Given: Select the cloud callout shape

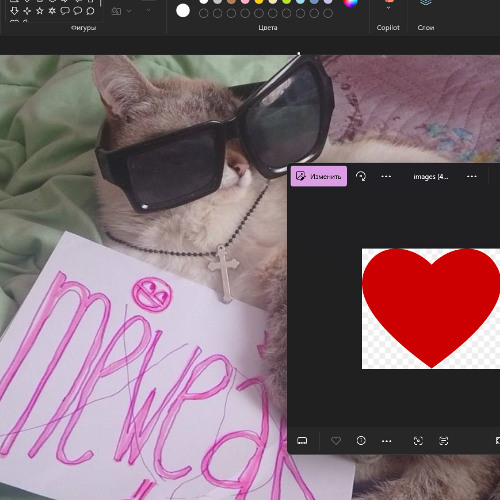Looking at the screenshot, I should click(x=90, y=11).
